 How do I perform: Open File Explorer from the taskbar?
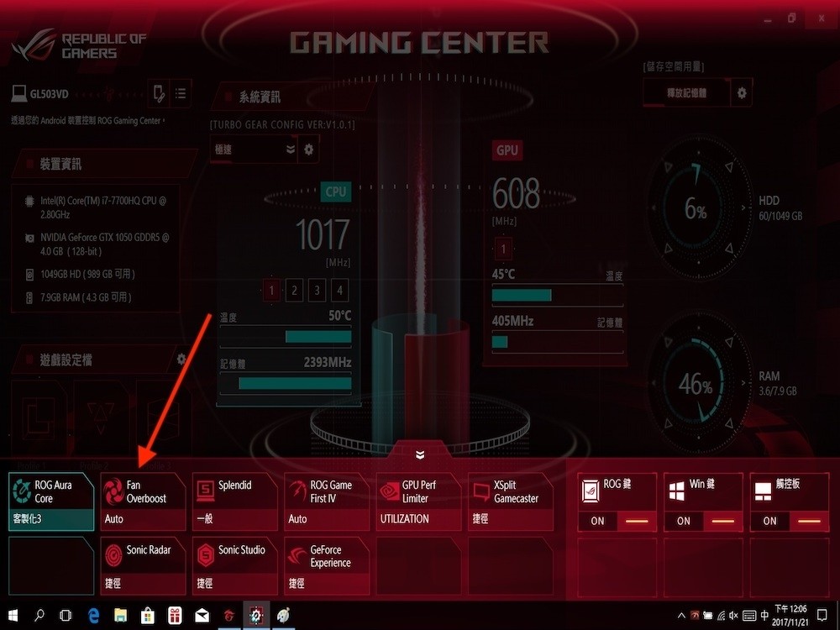120,616
